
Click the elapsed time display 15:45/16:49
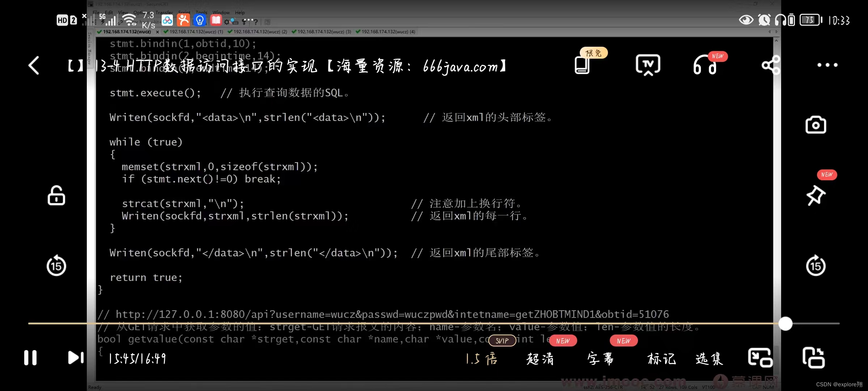137,359
